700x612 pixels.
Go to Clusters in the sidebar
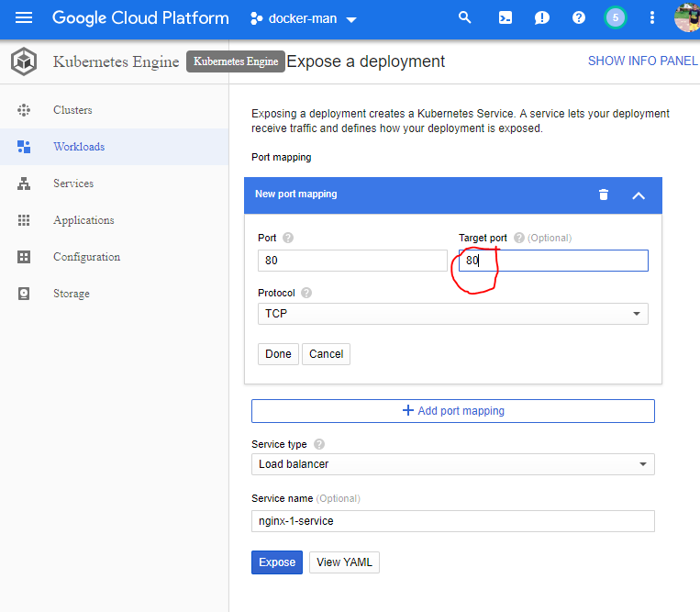coord(72,110)
